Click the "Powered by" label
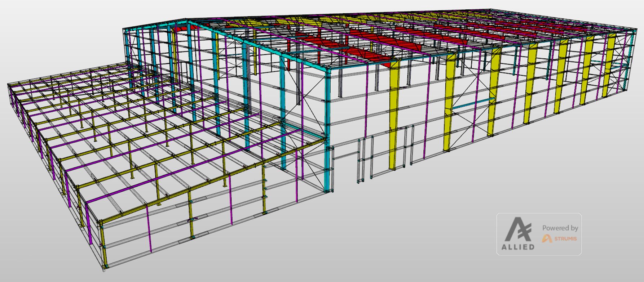Image resolution: width=644 pixels, height=282 pixels. (x=560, y=228)
